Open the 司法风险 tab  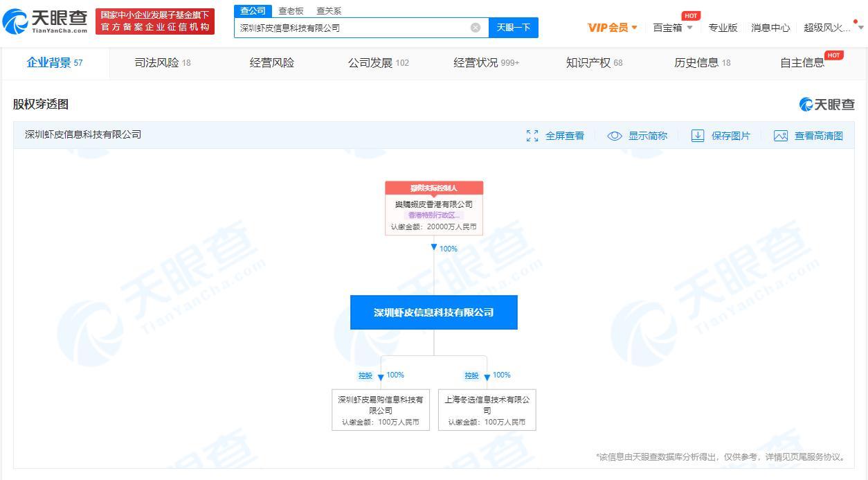[x=163, y=63]
